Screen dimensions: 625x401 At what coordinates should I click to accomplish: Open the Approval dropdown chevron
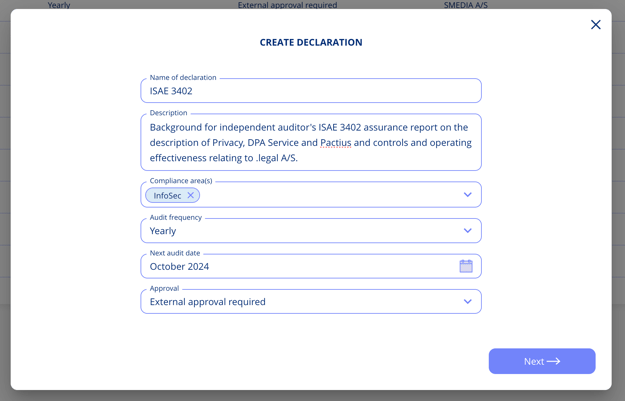pos(467,302)
